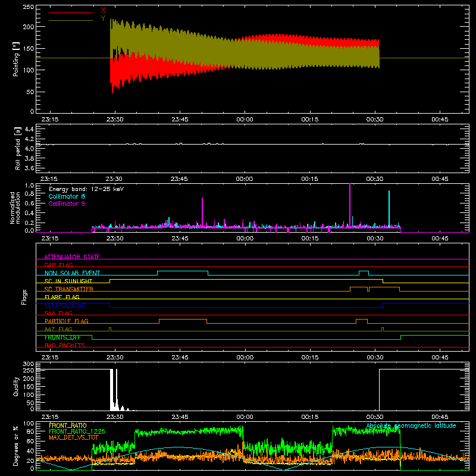Click the 00:00 tick under Pointing plot
This screenshot has width=476, height=476.
(x=245, y=120)
